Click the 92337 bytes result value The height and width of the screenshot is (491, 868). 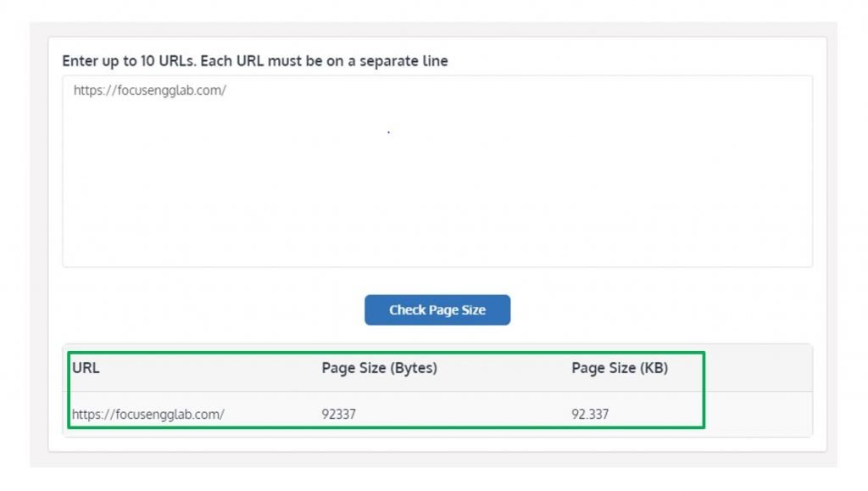[x=339, y=415]
